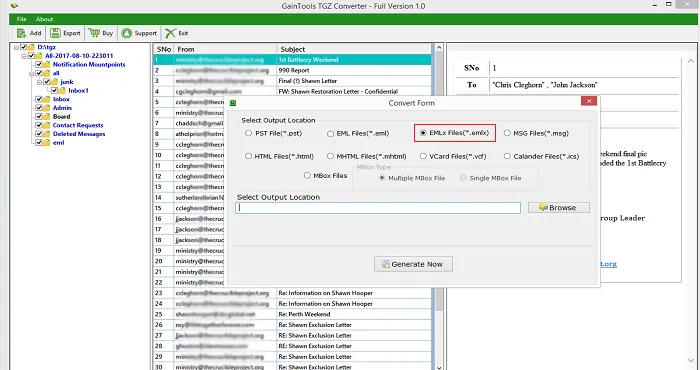Click the Add toolbar icon

[x=21, y=33]
